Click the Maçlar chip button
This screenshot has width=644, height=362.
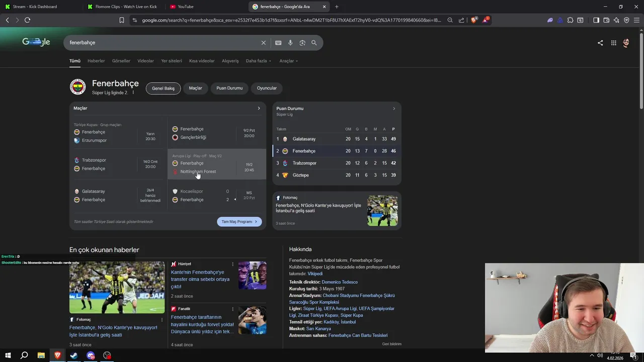point(196,88)
